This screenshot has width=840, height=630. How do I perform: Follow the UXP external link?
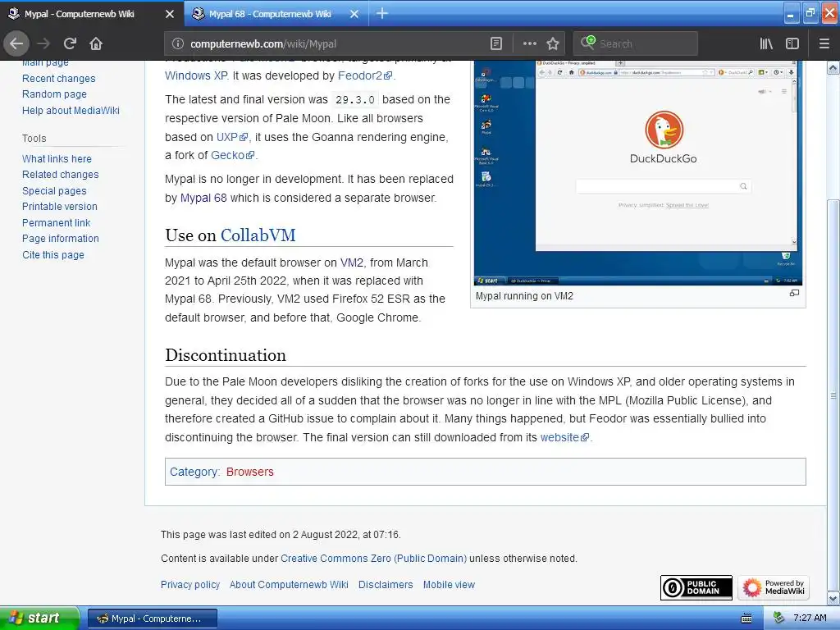point(232,137)
